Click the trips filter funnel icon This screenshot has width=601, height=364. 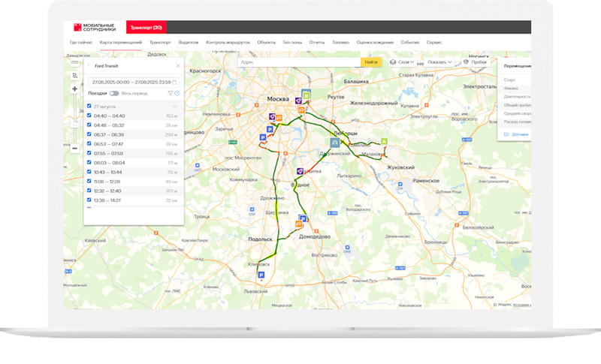pos(170,94)
